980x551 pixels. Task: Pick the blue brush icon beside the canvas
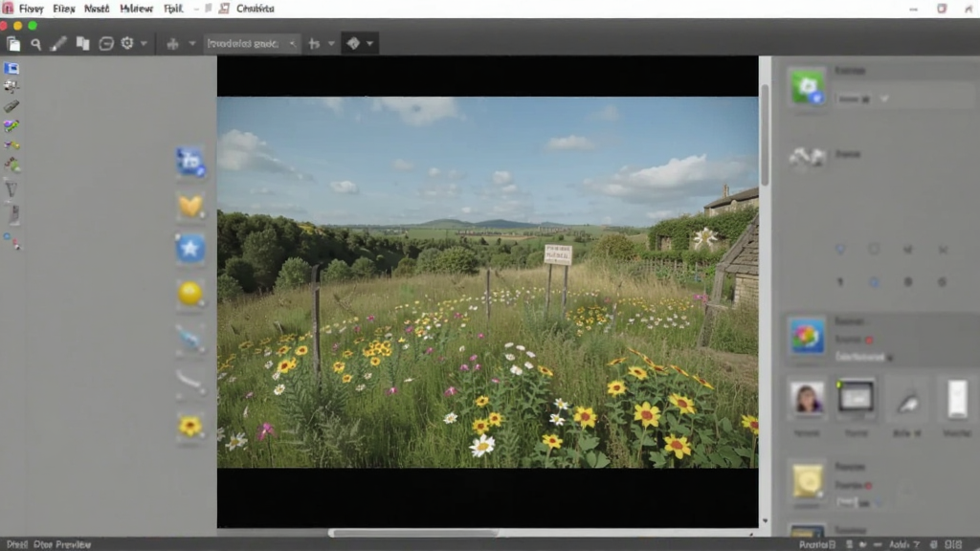coord(189,339)
